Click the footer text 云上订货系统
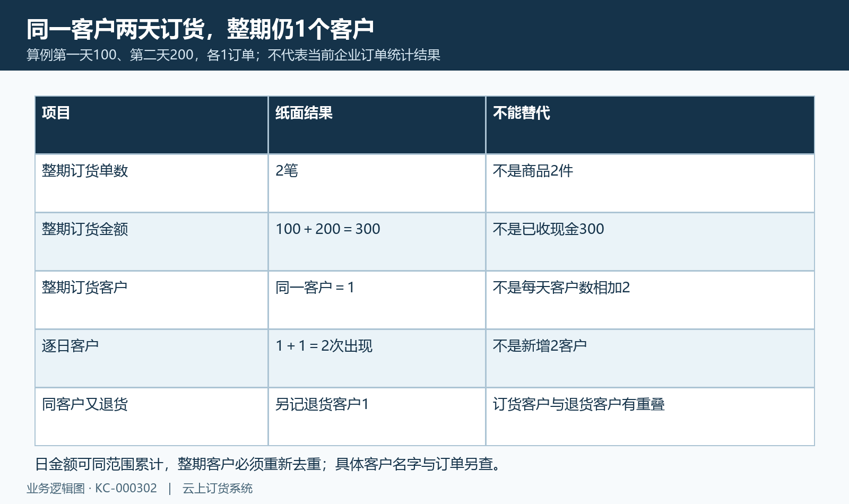Viewport: 849px width, 504px height. pyautogui.click(x=218, y=488)
